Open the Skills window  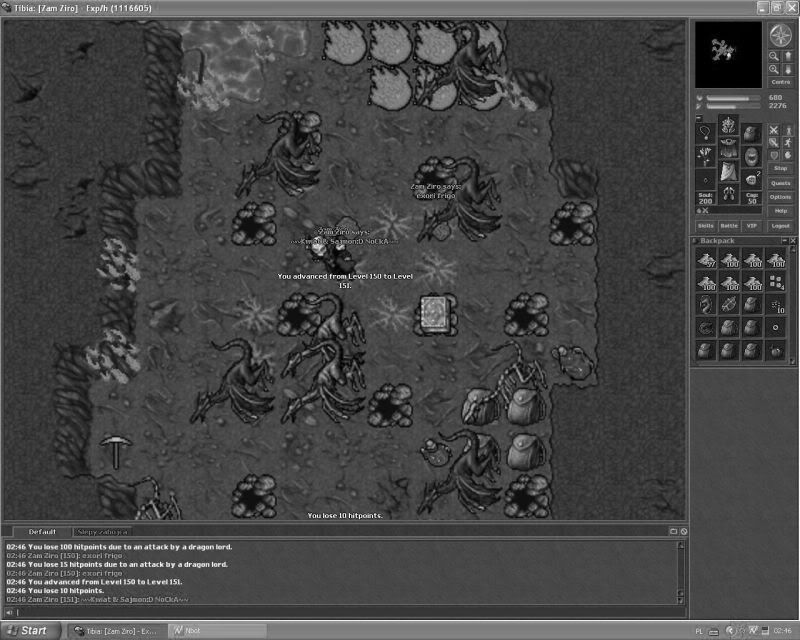(x=706, y=226)
